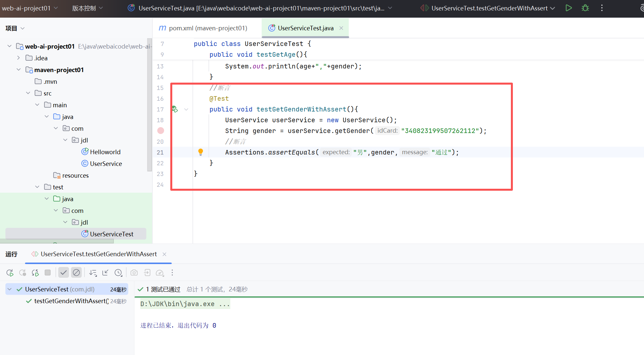Screen dimensions: 644x355
Task: Click the green Run button
Action: click(x=569, y=8)
